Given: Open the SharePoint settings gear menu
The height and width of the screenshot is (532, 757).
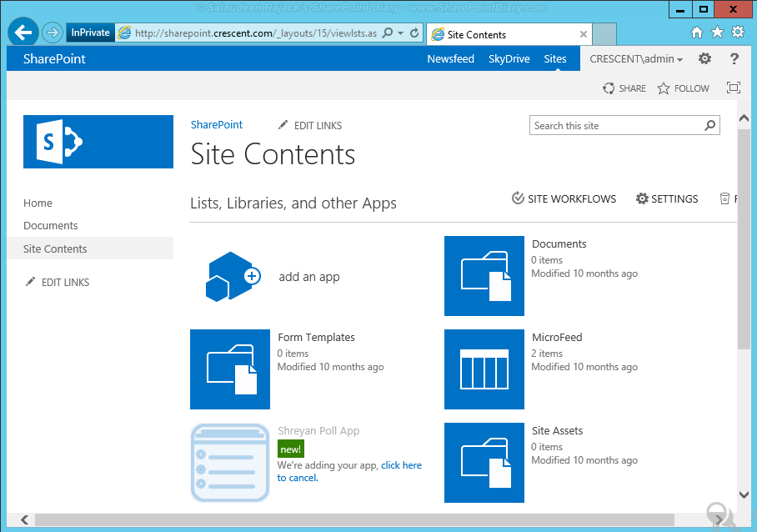Looking at the screenshot, I should click(x=704, y=59).
